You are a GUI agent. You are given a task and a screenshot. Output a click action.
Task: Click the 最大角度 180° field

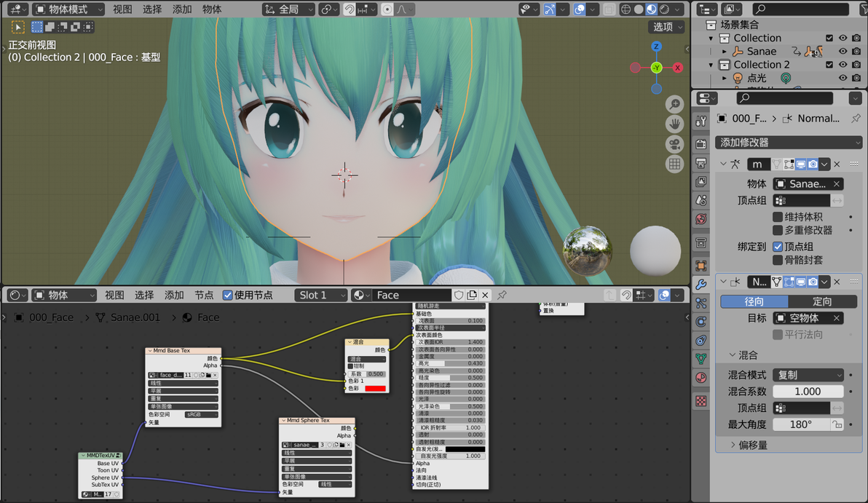click(x=801, y=424)
